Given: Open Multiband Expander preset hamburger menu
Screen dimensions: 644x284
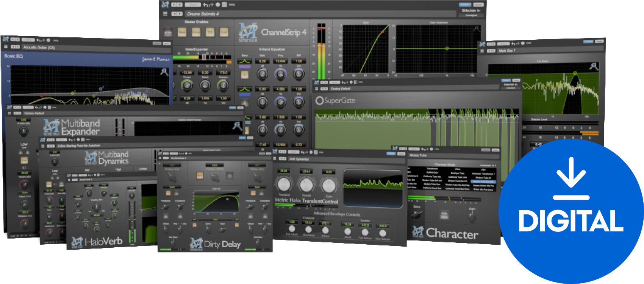Looking at the screenshot, I should pyautogui.click(x=10, y=113).
